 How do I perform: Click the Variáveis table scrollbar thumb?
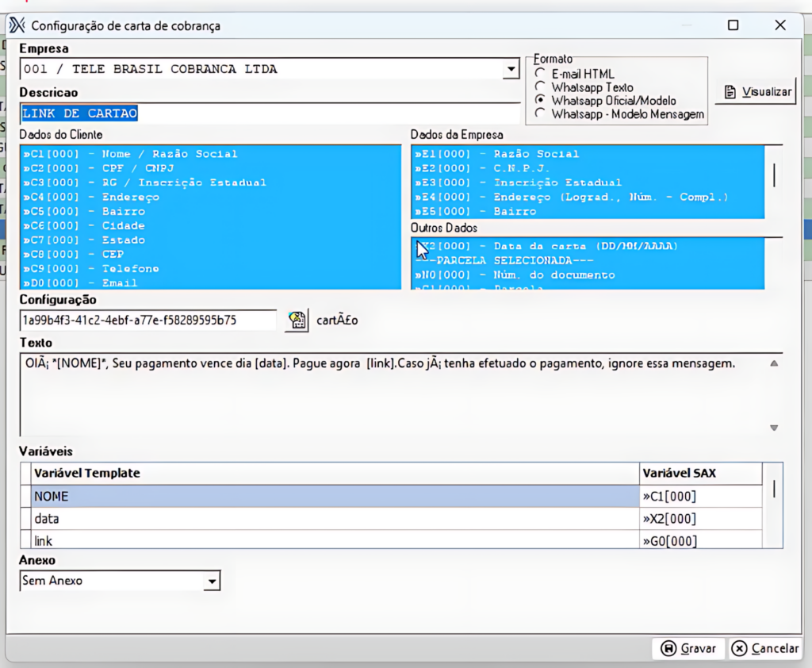774,489
